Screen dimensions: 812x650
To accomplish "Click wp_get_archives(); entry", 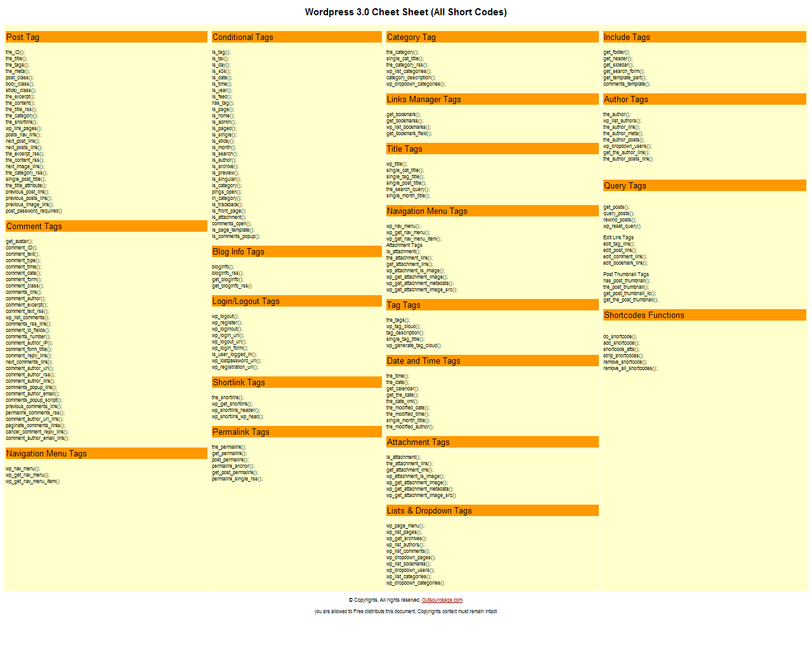I will coord(406,538).
